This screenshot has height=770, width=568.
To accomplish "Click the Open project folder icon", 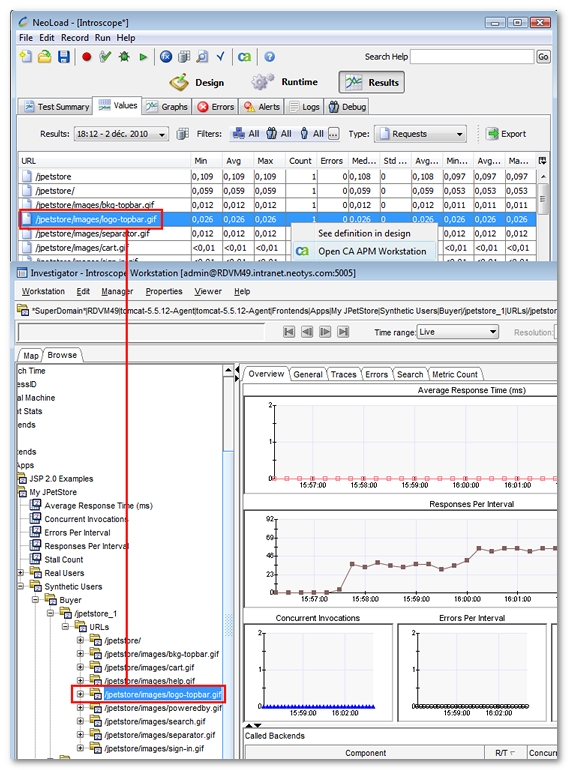I will click(x=45, y=56).
